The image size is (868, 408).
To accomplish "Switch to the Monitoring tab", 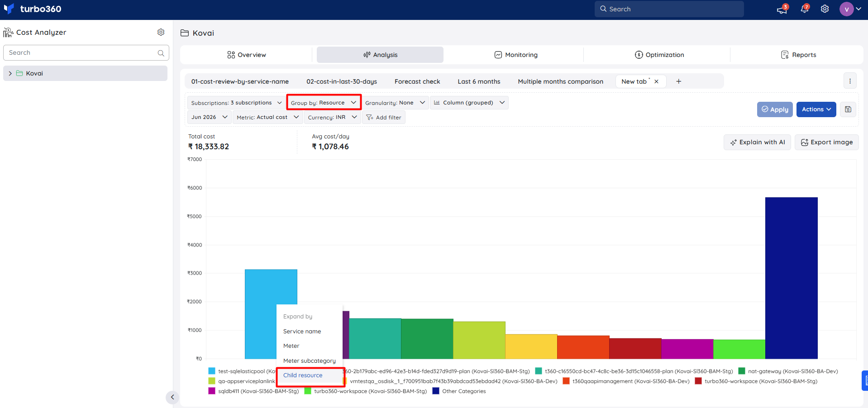I will 516,55.
